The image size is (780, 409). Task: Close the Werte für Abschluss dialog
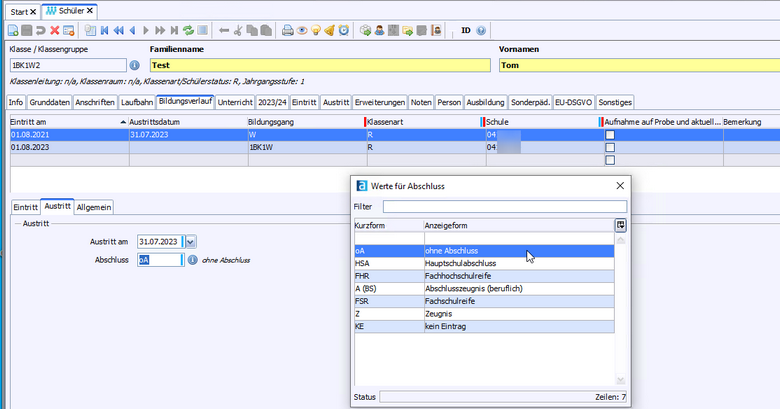(620, 186)
